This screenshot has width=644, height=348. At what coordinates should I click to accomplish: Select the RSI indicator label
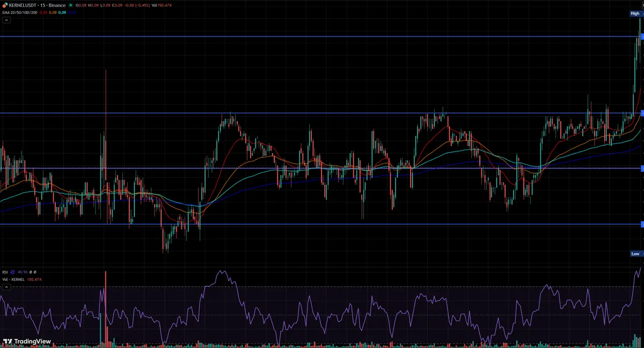point(5,272)
